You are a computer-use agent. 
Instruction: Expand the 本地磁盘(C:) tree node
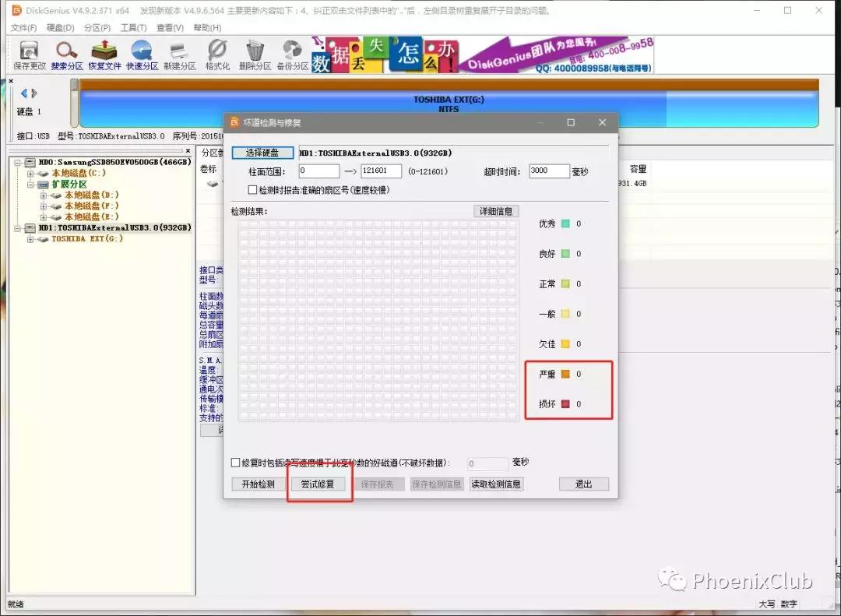point(30,174)
